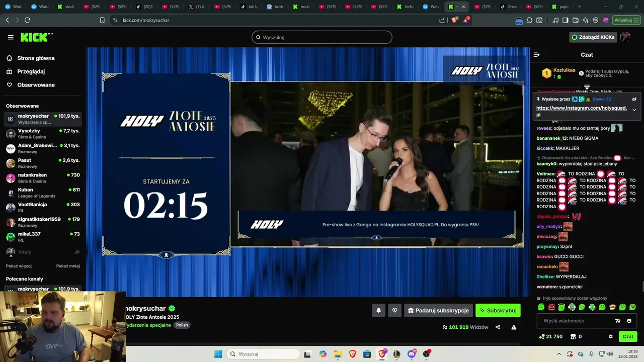Image resolution: width=644 pixels, height=362 pixels.
Task: Hide the pinned chat message
Action: pyautogui.click(x=634, y=99)
